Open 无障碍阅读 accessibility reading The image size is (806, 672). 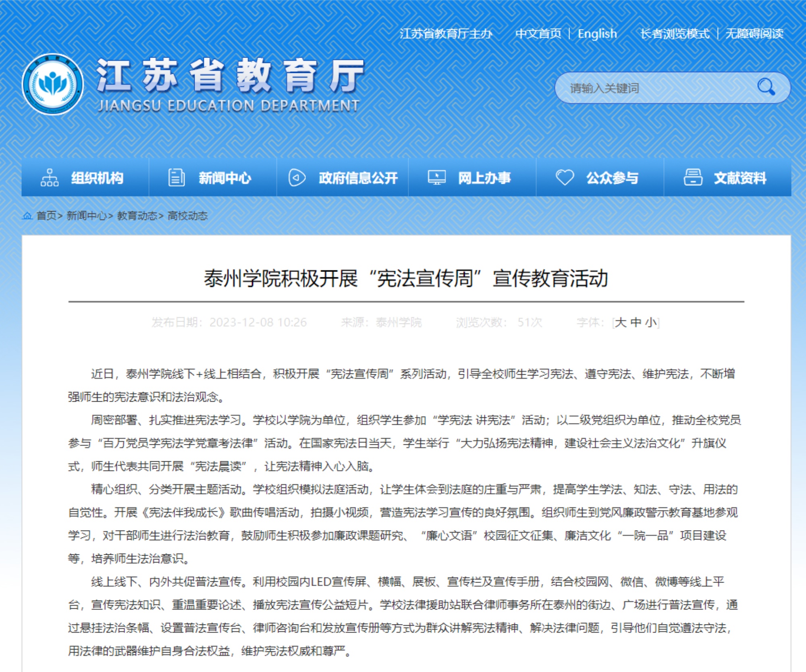coord(754,33)
